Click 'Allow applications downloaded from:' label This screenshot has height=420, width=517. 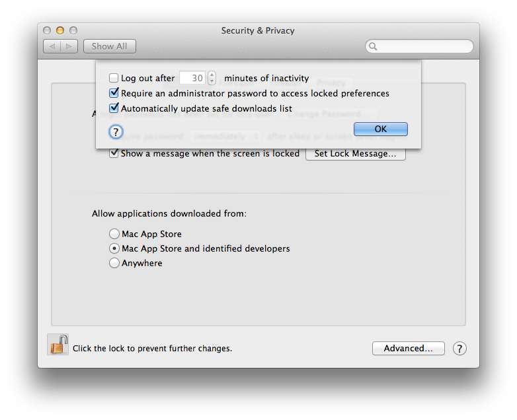[x=169, y=213]
